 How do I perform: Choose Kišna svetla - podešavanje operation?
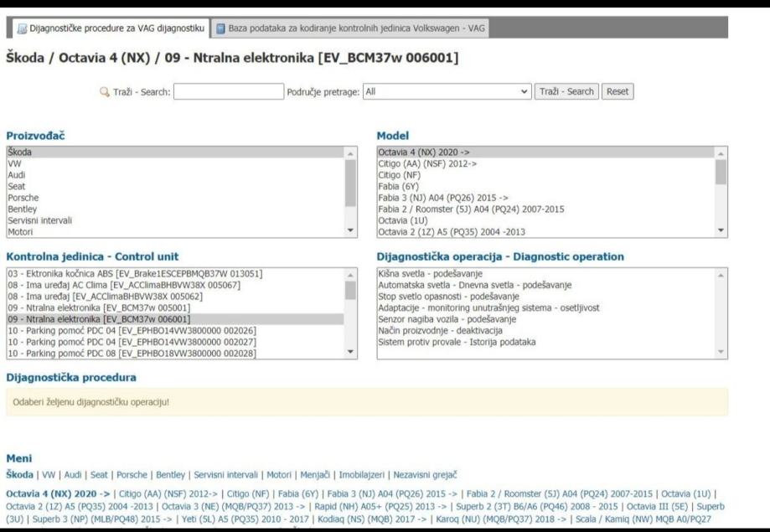(x=546, y=274)
